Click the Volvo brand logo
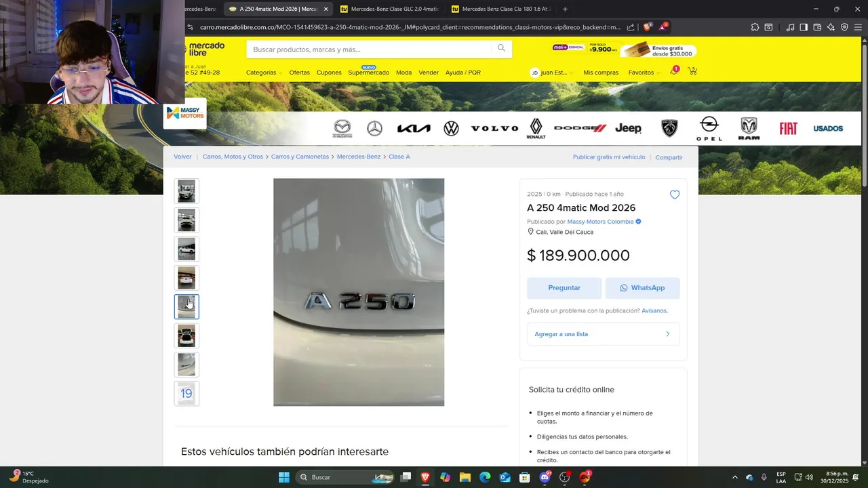The height and width of the screenshot is (488, 868). 494,128
